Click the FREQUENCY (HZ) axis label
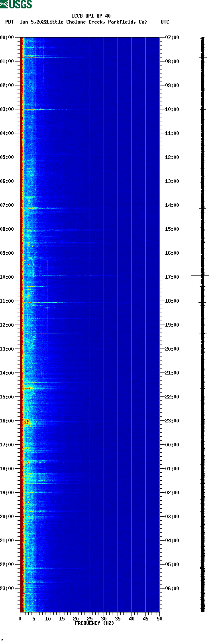The image size is (220, 644). [94, 623]
